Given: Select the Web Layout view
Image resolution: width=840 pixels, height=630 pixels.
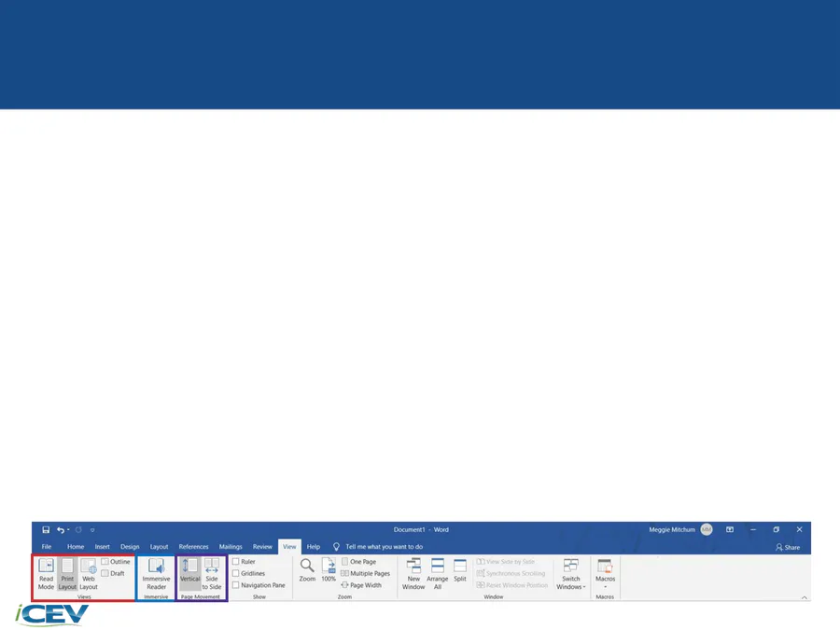Looking at the screenshot, I should [x=89, y=573].
